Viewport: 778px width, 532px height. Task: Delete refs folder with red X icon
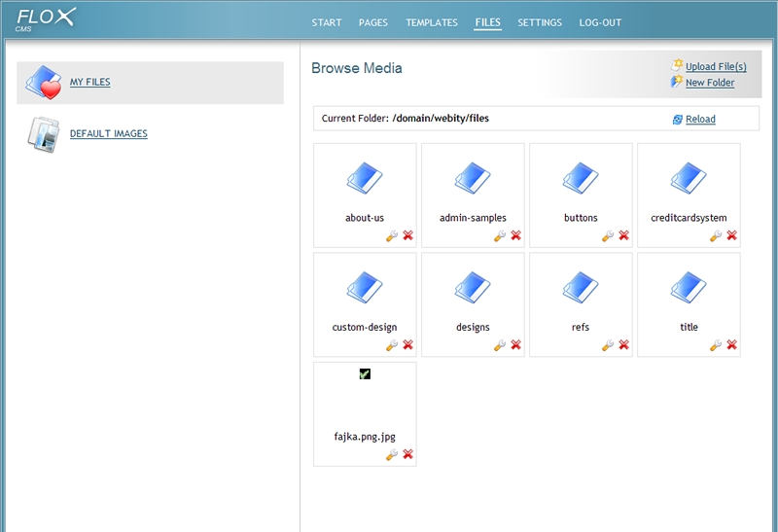coord(623,344)
